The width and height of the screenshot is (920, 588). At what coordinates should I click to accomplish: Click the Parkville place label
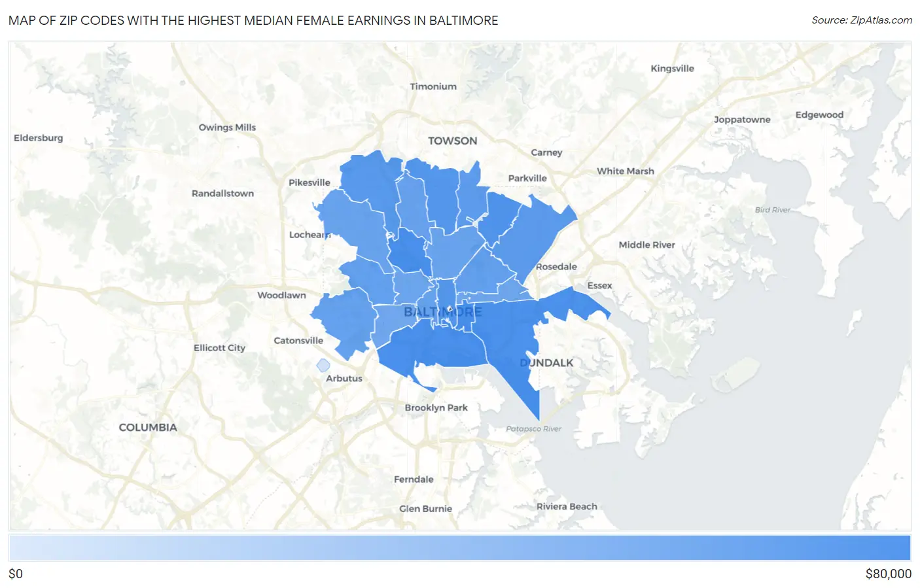[x=527, y=179]
